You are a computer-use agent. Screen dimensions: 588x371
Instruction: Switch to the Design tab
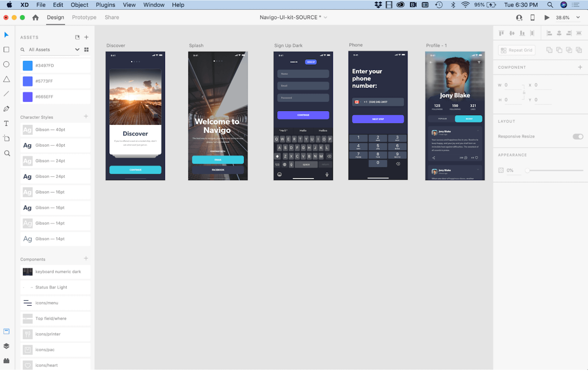coord(55,17)
